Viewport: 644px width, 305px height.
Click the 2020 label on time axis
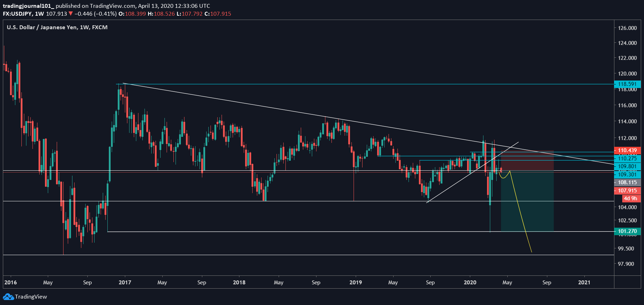tap(470, 282)
